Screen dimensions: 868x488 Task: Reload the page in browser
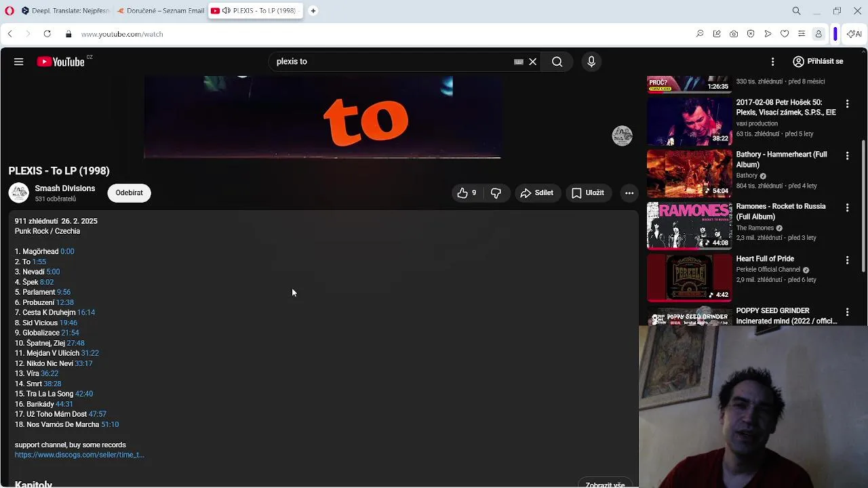[47, 34]
